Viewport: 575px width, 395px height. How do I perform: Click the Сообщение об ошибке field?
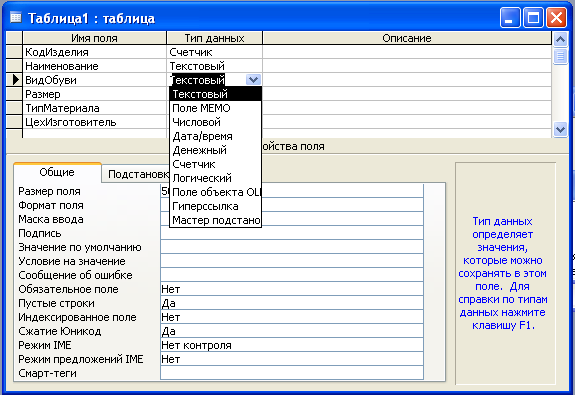click(292, 275)
